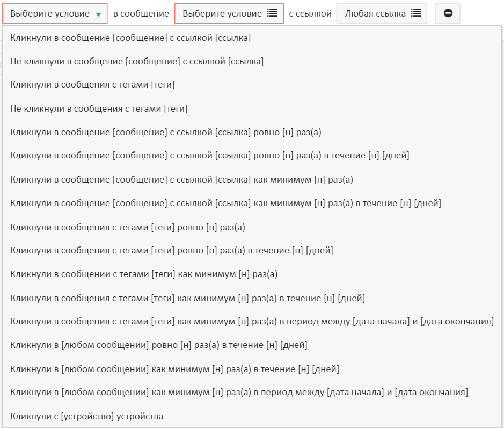Choose any message 'как минимум' within days option

(x=174, y=369)
